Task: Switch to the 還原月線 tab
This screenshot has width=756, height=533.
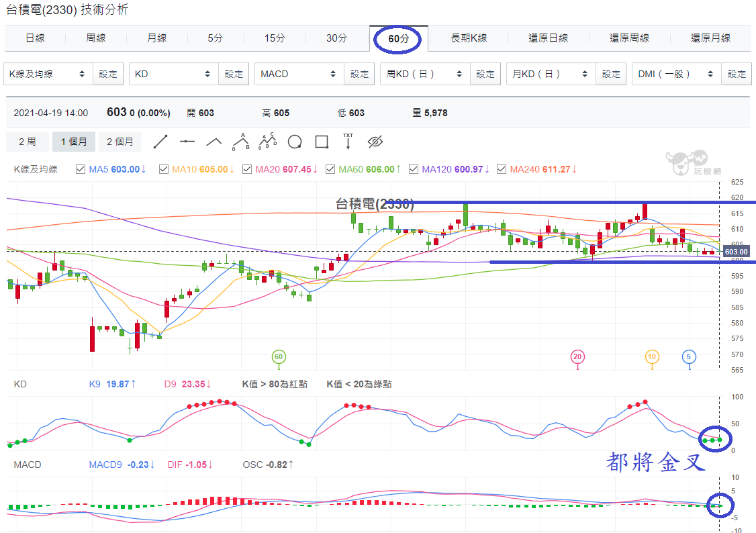Action: coord(710,38)
